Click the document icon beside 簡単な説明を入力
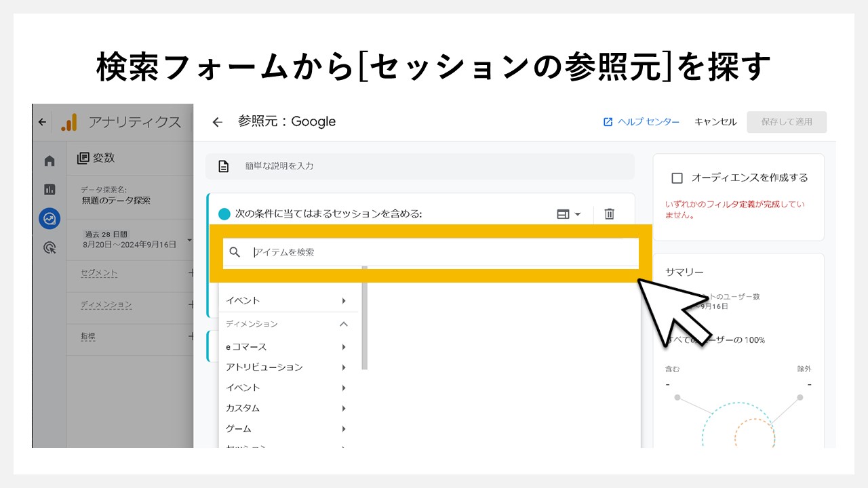The image size is (868, 488). (x=224, y=165)
